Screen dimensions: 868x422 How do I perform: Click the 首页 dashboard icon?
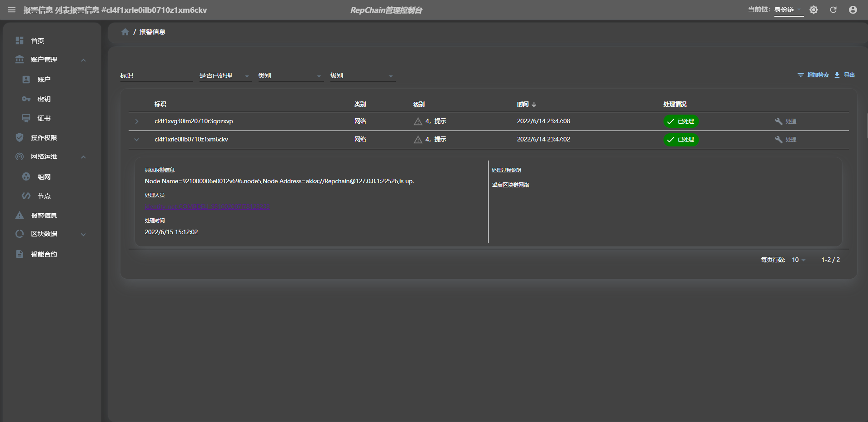coord(20,40)
